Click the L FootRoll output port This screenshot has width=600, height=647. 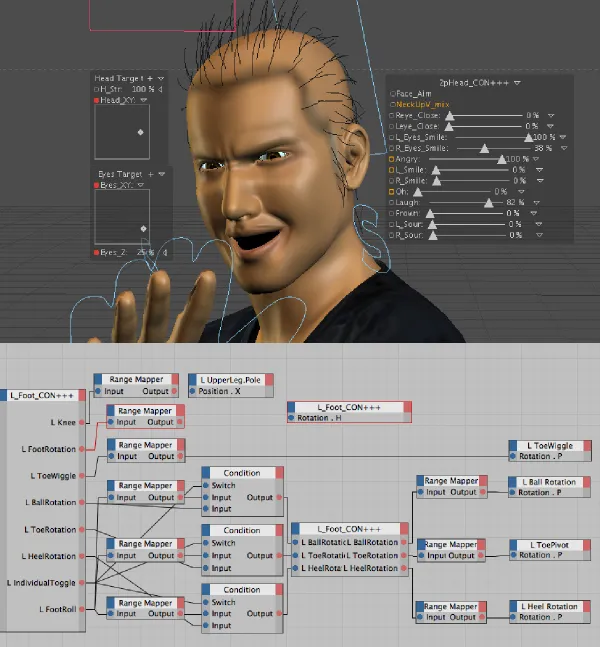tap(82, 609)
